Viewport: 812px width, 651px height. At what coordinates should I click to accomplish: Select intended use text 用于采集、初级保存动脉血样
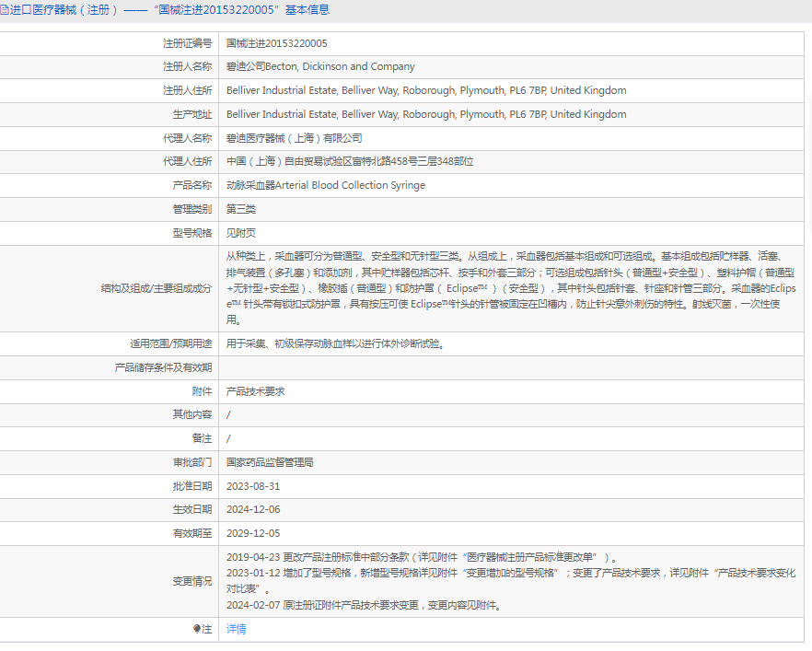(336, 343)
